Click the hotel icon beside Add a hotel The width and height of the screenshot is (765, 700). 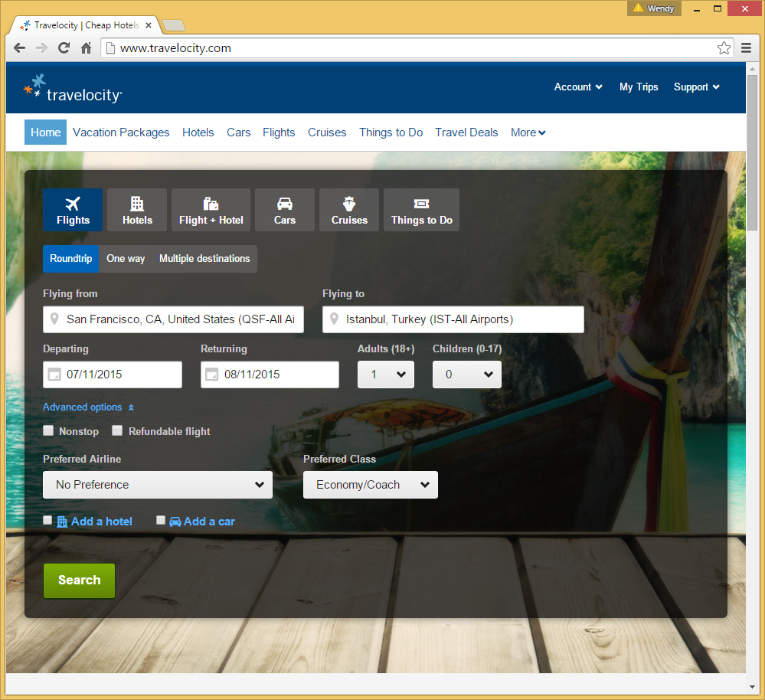click(x=62, y=522)
